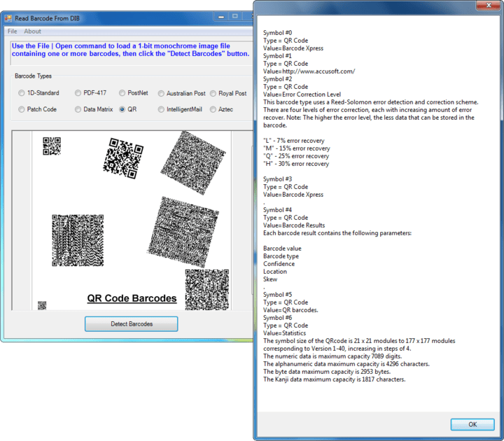The width and height of the screenshot is (504, 441).
Task: Open the File menu
Action: (12, 31)
